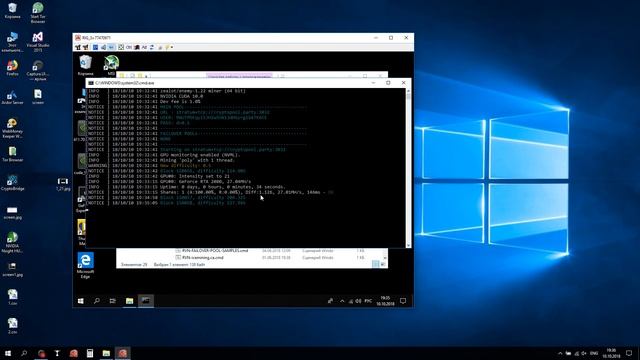Click the up arrow on the cmd window scrollbar

point(409,91)
